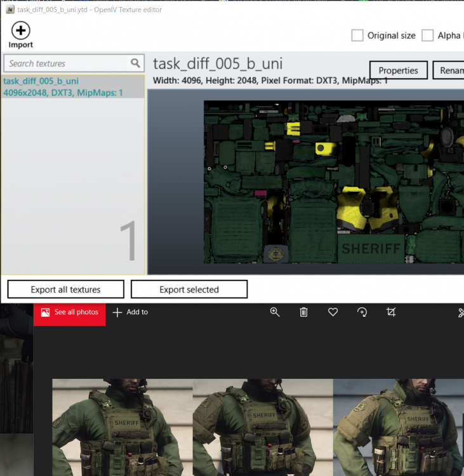Click the plus icon beside Add to

tap(117, 312)
